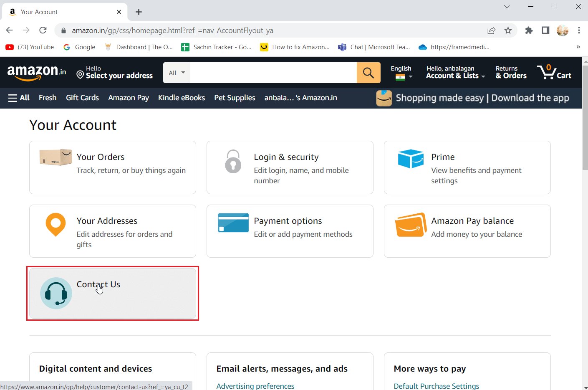Click the Amazon search input field
The width and height of the screenshot is (588, 390).
tap(273, 73)
